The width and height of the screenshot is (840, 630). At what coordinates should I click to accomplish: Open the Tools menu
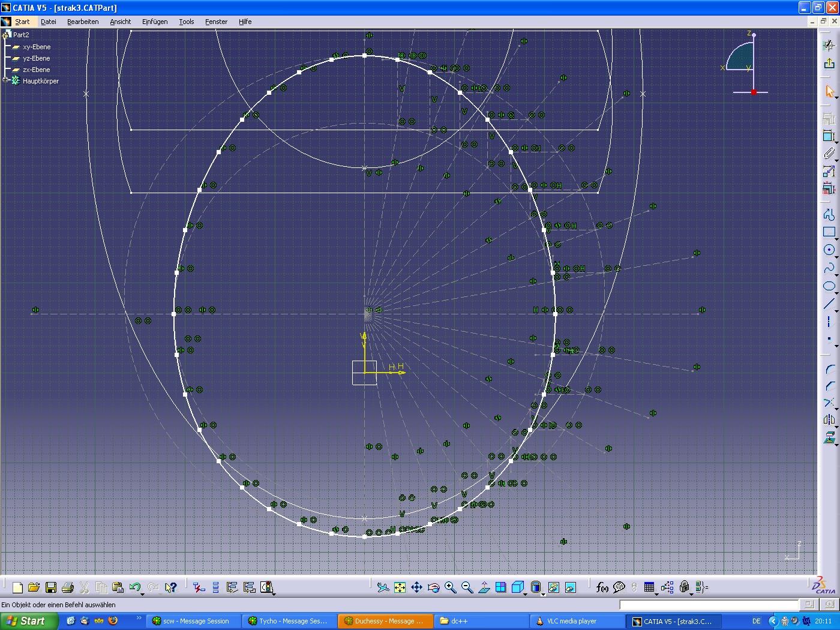coord(187,22)
